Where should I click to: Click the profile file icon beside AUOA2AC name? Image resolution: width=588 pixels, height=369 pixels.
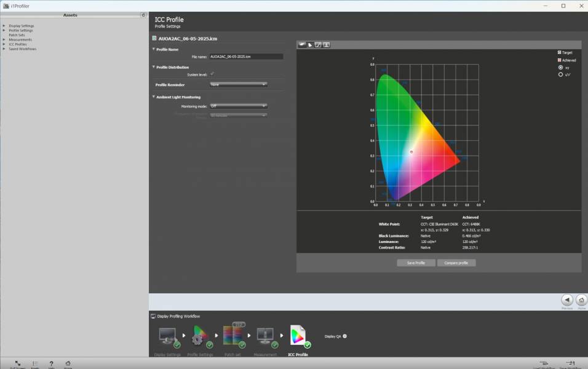(154, 38)
